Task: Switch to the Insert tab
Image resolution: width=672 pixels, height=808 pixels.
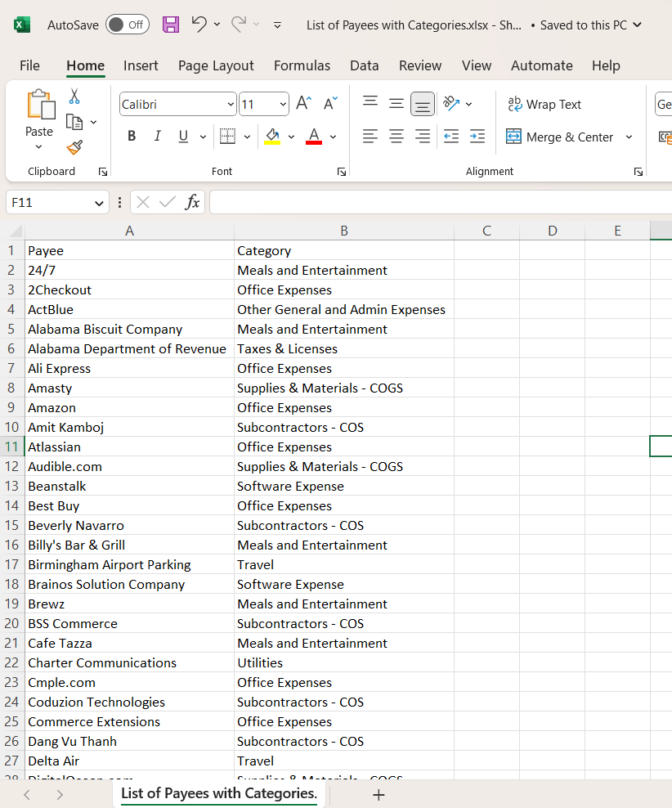Action: click(141, 65)
